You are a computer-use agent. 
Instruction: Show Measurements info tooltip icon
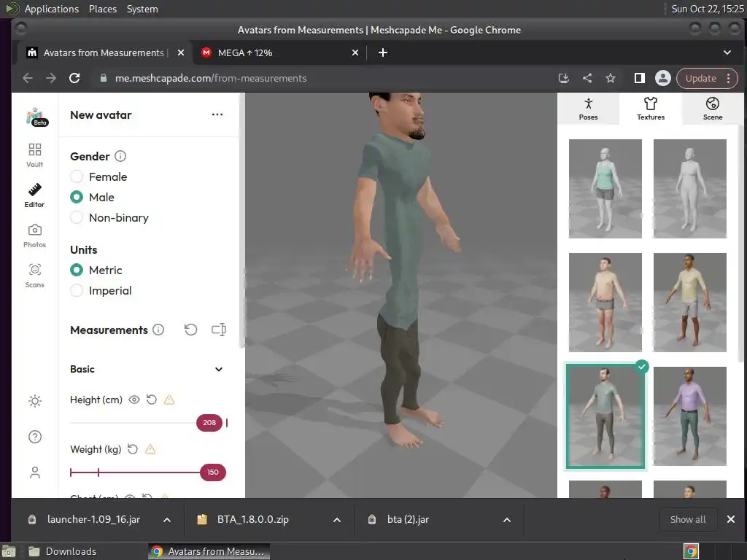pos(158,330)
